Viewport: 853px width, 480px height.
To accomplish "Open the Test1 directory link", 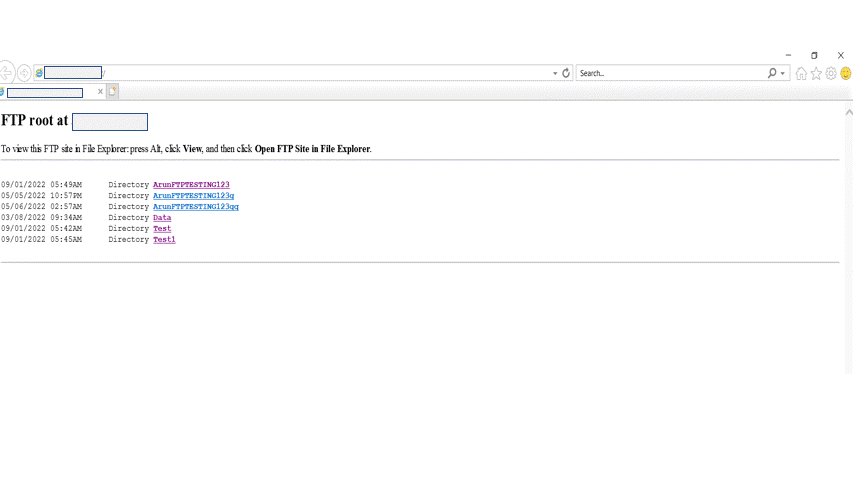I will coord(164,240).
